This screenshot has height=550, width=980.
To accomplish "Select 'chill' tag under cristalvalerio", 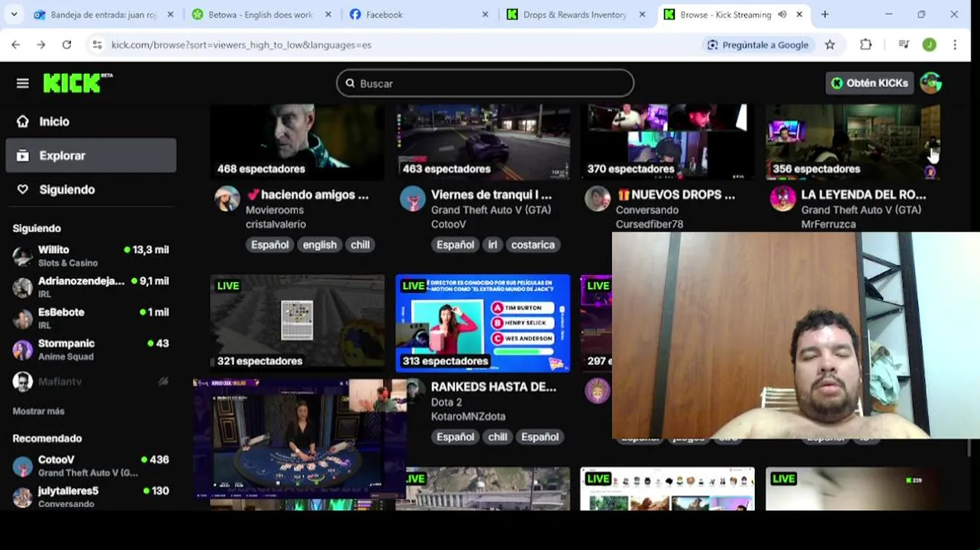I will coord(360,245).
